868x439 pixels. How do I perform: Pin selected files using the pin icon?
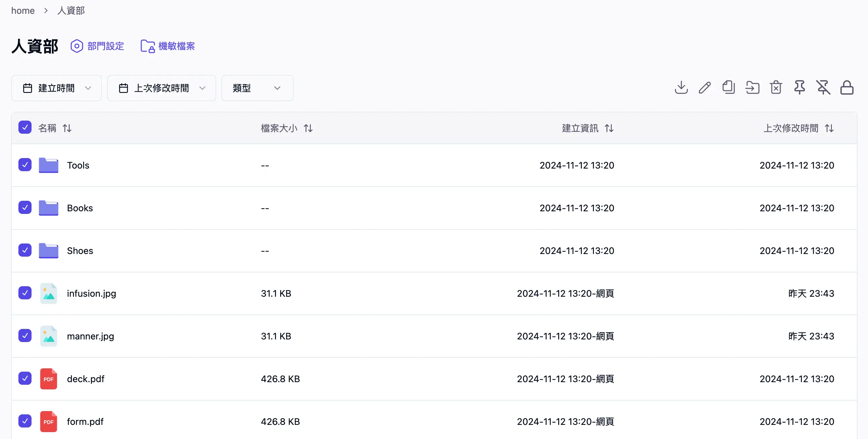point(799,87)
